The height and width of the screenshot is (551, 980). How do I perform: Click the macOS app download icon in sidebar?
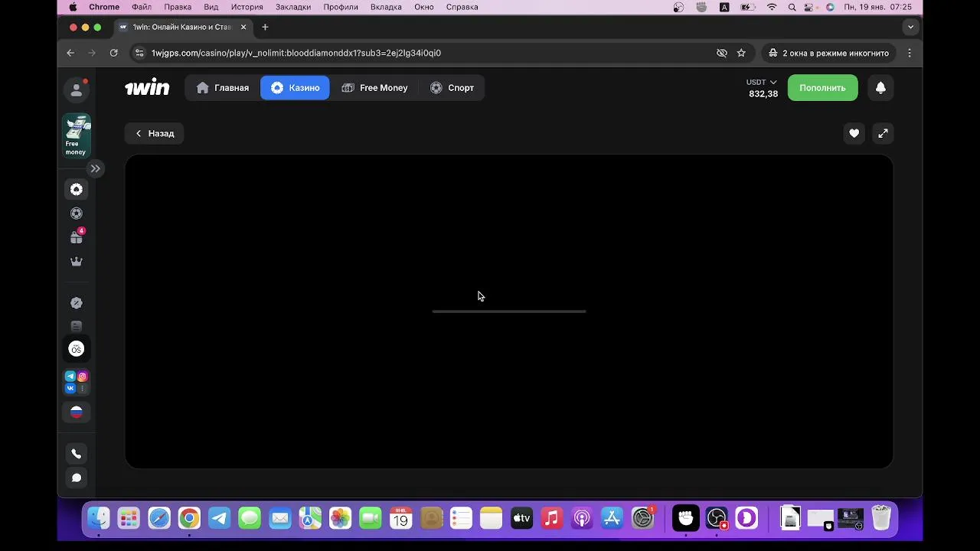[x=77, y=349]
